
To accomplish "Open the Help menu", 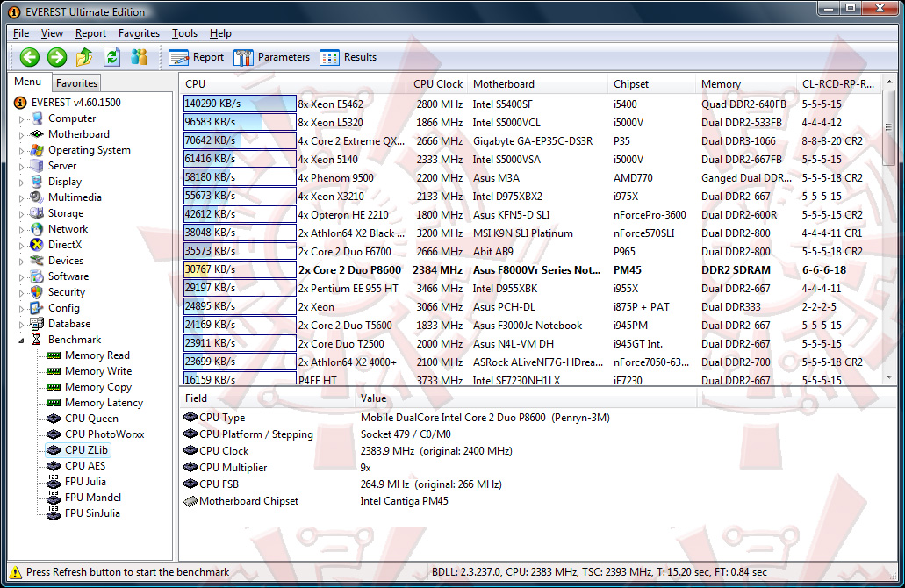I will [x=220, y=33].
